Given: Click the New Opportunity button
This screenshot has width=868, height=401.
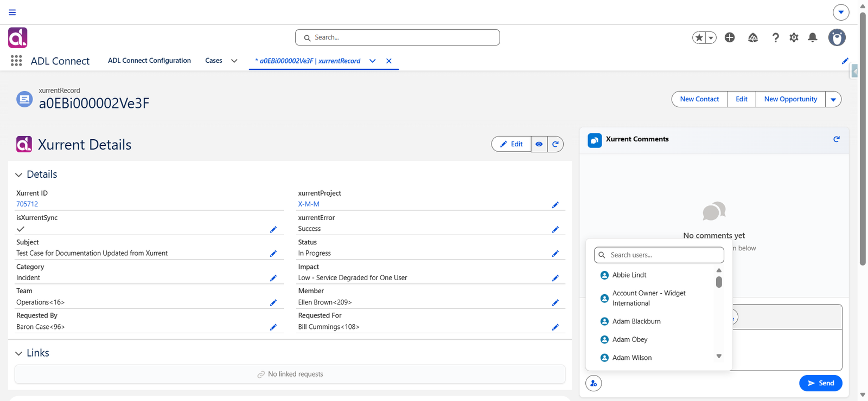Looking at the screenshot, I should click(790, 99).
